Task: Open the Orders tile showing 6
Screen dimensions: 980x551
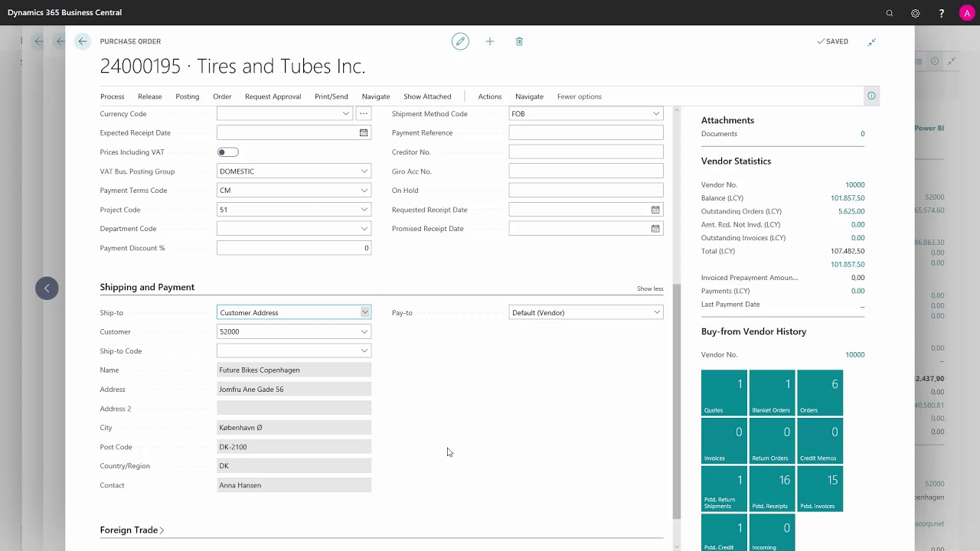Action: coord(820,393)
